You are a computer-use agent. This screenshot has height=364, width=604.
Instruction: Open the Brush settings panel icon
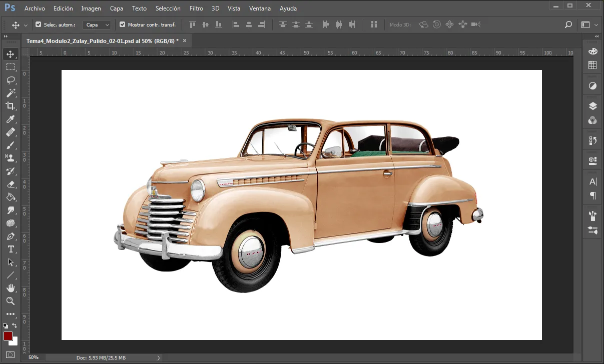point(592,230)
